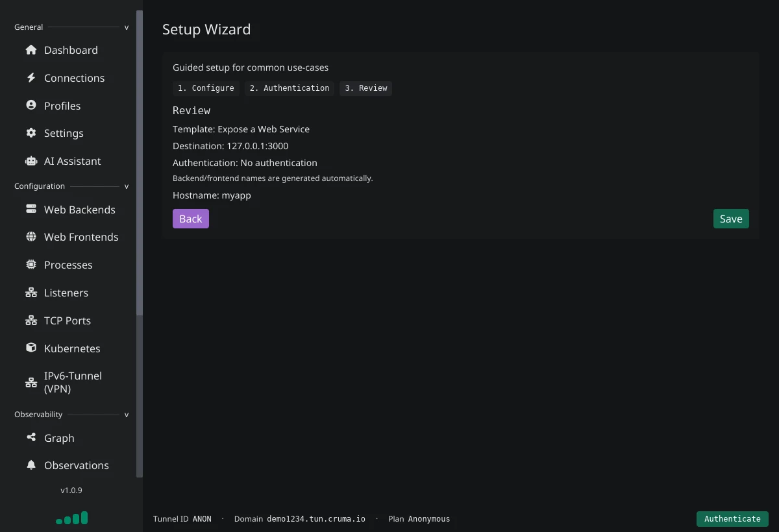
Task: Click the Tunnel ID ANON text
Action: coord(182,519)
